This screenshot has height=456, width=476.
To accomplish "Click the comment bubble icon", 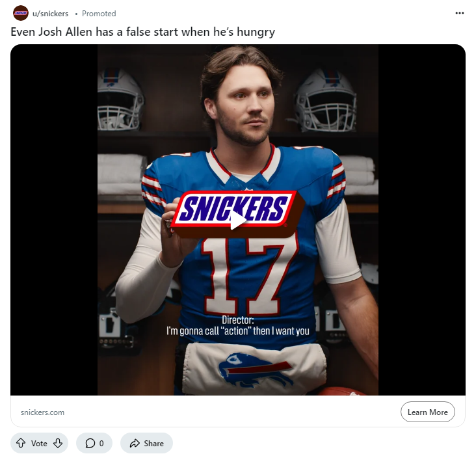I will pyautogui.click(x=90, y=444).
